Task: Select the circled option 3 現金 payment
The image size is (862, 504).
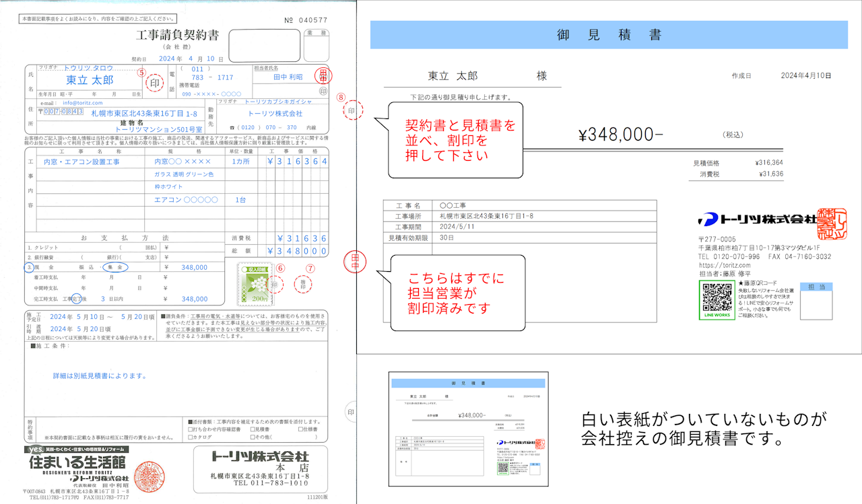Action: pos(29,267)
